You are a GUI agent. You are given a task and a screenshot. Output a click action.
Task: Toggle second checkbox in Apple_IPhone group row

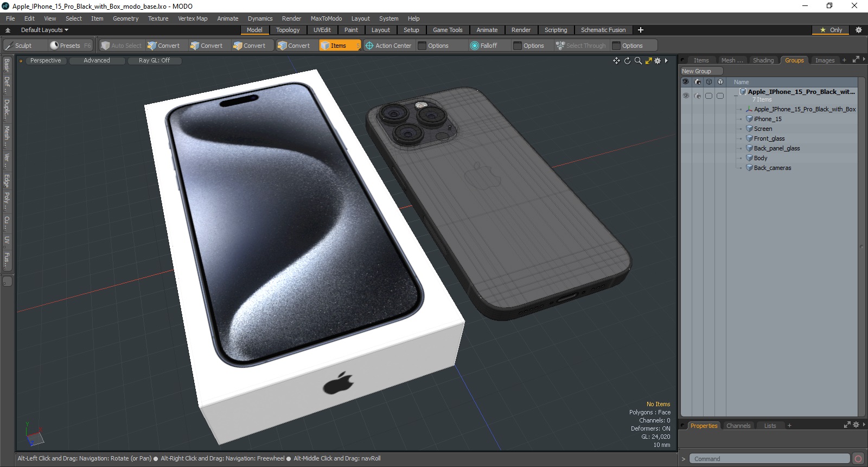pos(720,96)
